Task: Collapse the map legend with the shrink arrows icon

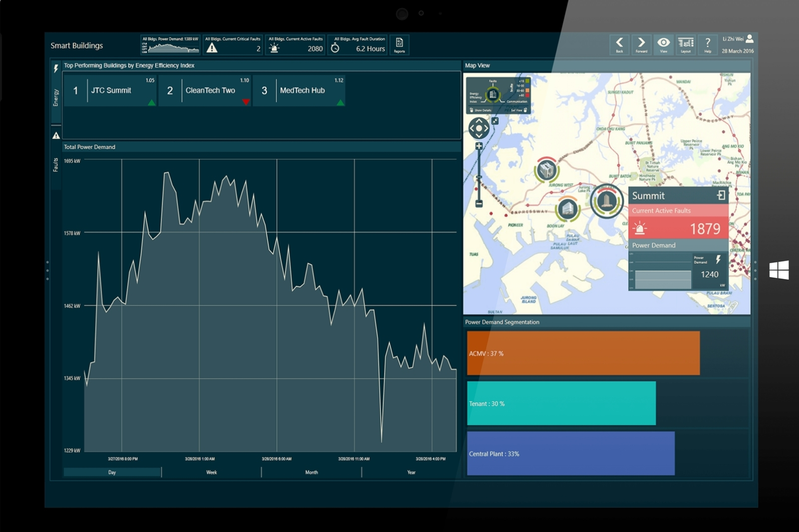Action: pyautogui.click(x=495, y=121)
